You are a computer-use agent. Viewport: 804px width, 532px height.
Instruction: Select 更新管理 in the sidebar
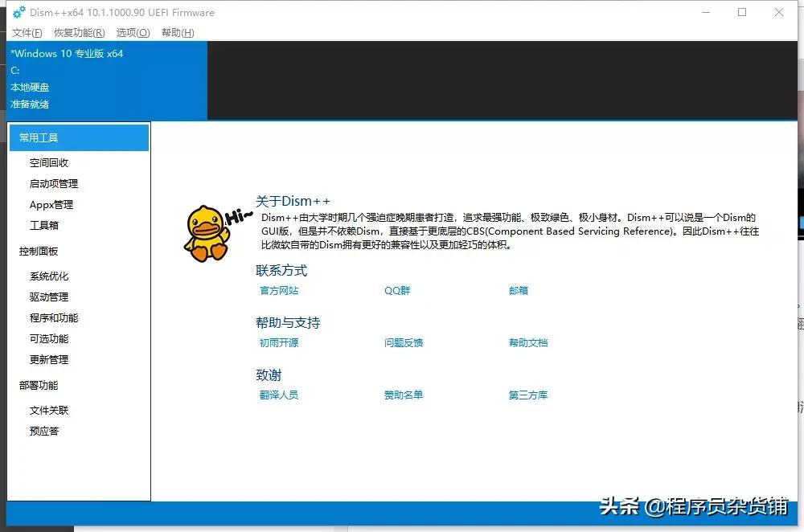[51, 359]
